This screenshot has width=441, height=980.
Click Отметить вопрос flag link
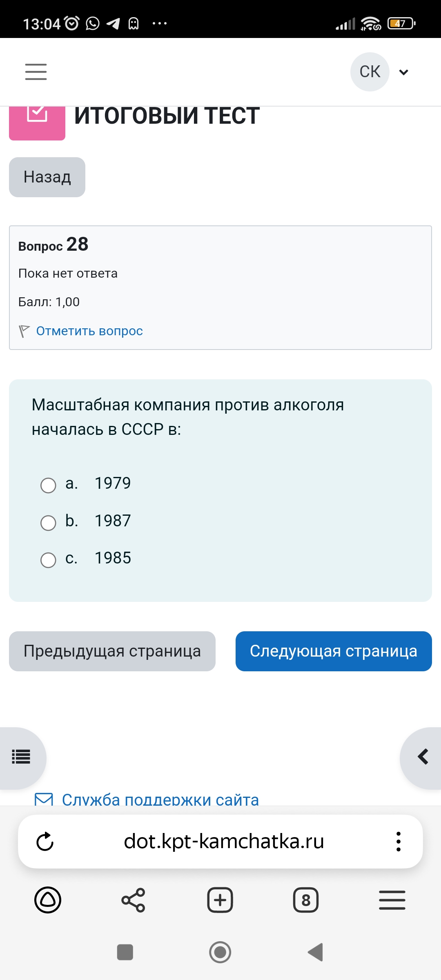[x=89, y=331]
